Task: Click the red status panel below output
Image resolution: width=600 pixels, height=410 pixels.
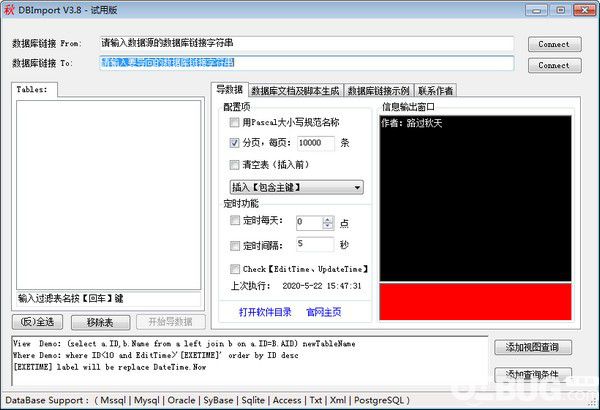Action: [475, 302]
